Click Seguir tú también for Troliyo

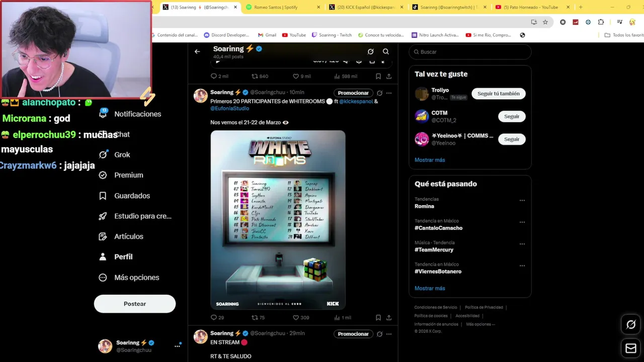[x=499, y=94]
